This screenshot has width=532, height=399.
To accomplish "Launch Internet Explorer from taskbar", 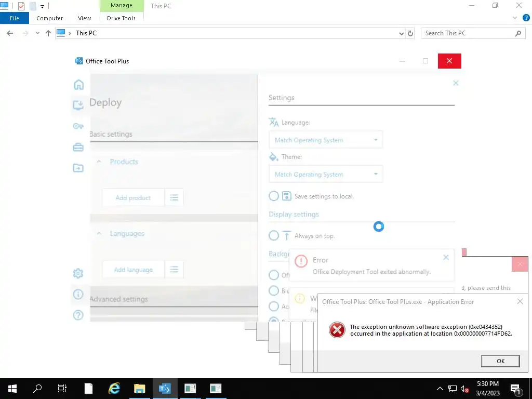I will (x=114, y=389).
